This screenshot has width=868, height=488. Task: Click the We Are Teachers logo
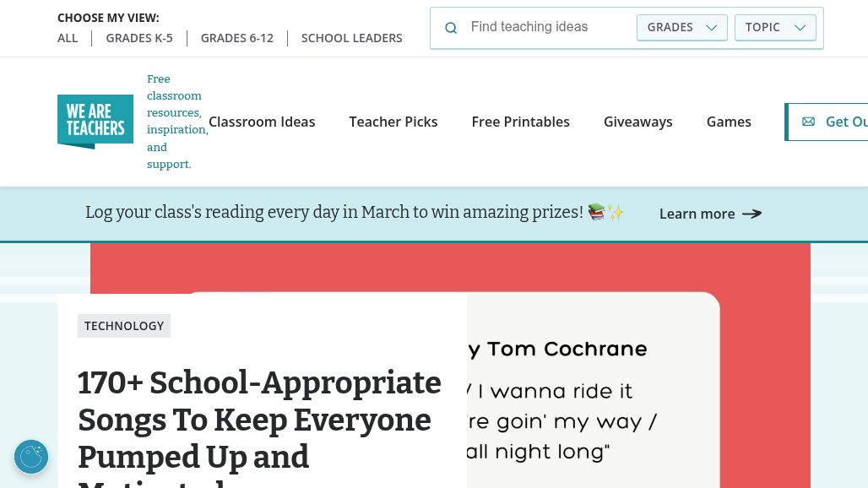tap(95, 122)
